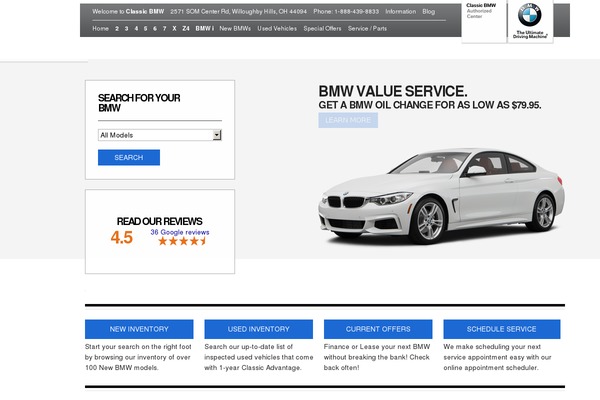The width and height of the screenshot is (600, 400).
Task: Click the CURRENT OFFERS button
Action: [x=378, y=329]
